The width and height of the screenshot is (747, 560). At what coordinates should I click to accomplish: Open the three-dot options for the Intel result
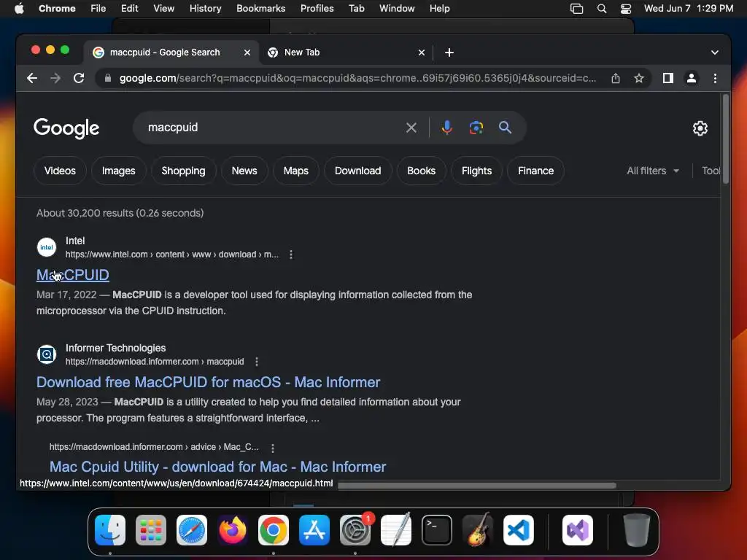(291, 254)
